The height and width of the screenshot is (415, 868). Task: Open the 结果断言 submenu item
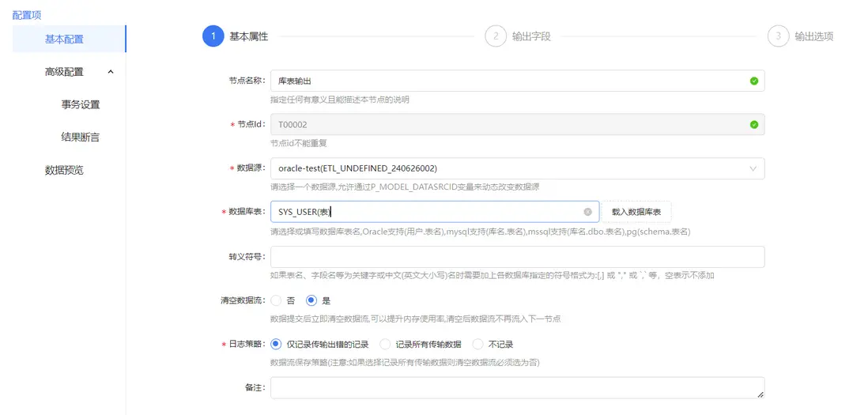pyautogui.click(x=81, y=138)
